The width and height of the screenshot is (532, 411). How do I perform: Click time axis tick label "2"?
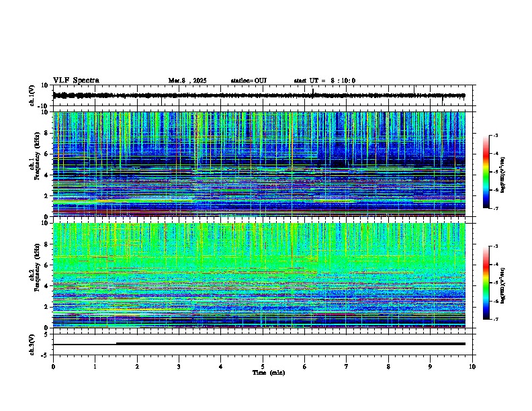(137, 367)
